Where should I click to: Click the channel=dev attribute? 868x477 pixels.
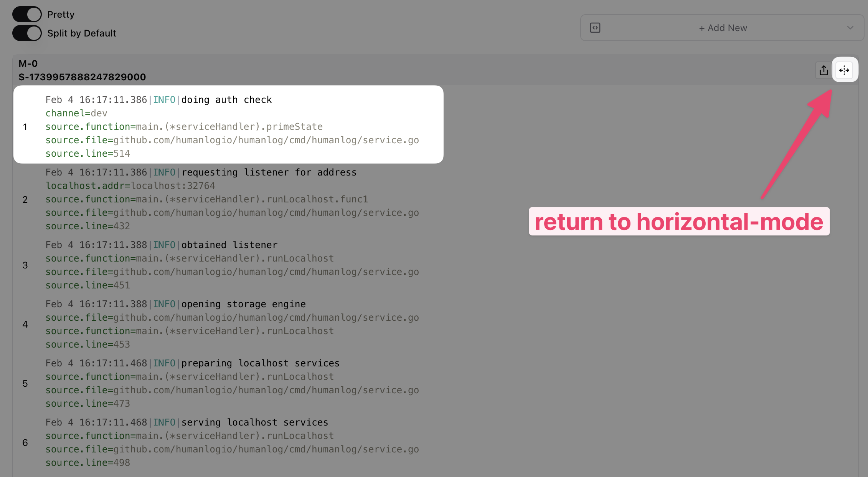click(76, 113)
